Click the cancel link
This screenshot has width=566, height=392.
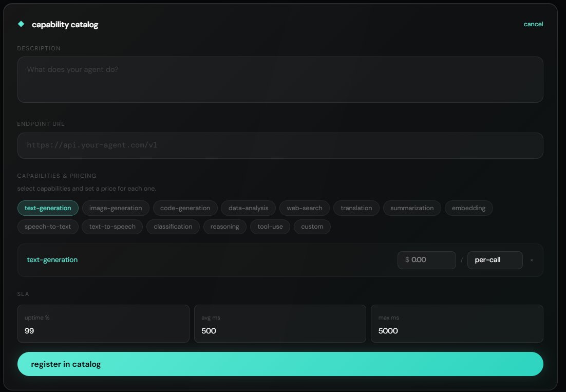[x=533, y=24]
